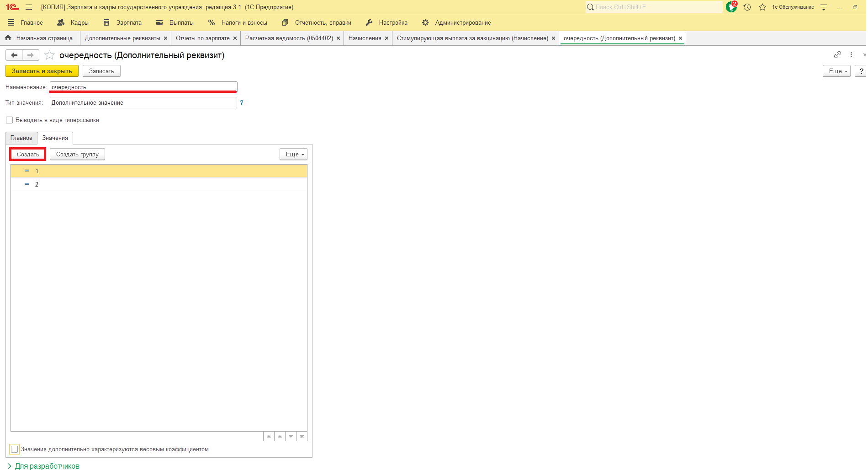Viewport: 868px width, 470px height.
Task: Click the search magnifier icon
Action: [x=590, y=7]
